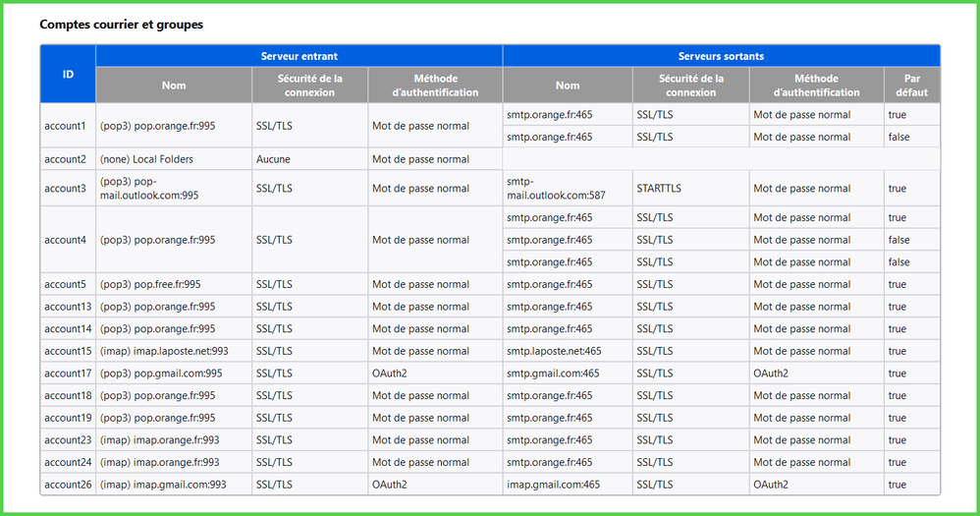Select the pop.gmail.com:995 incoming server cell

tap(161, 373)
